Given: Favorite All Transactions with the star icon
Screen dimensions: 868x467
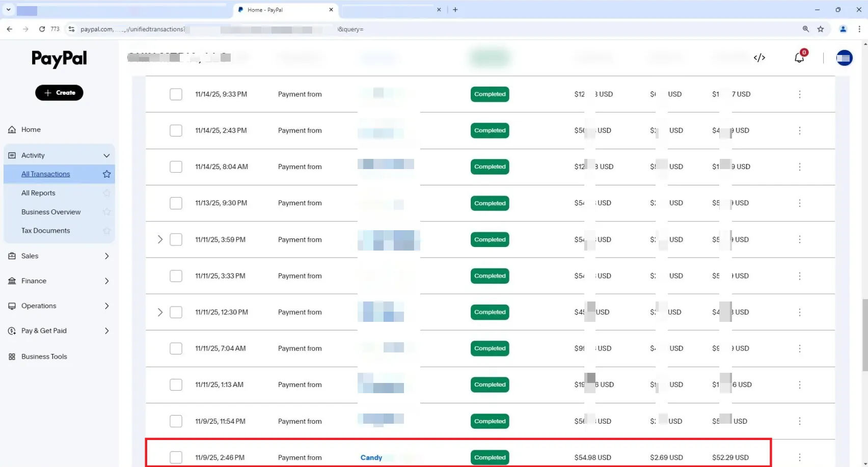Looking at the screenshot, I should (106, 174).
